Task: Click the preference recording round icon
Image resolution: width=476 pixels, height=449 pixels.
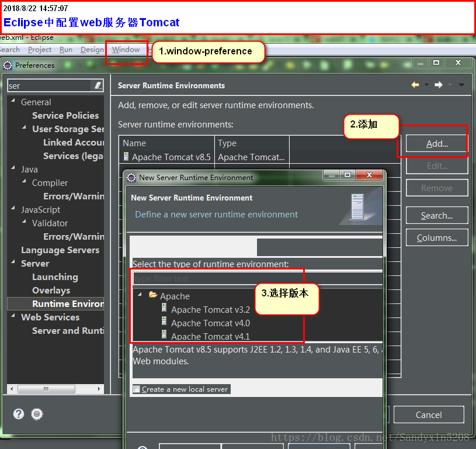Action: pos(37,414)
